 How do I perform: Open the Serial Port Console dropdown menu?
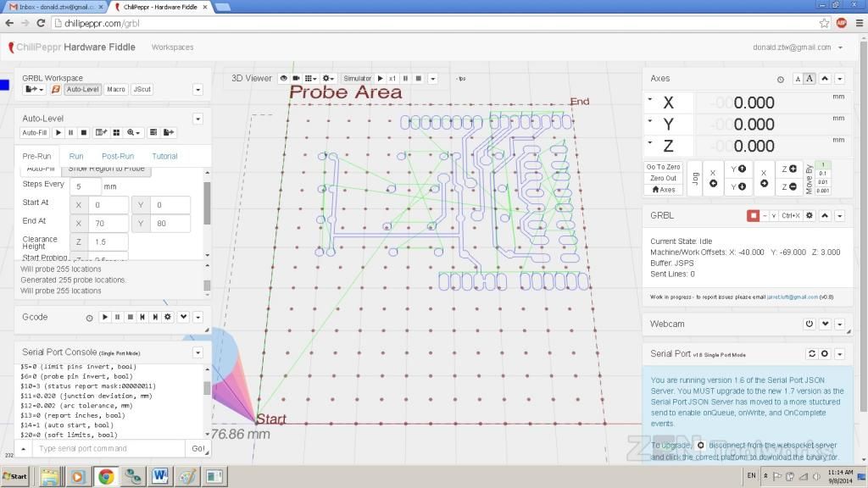198,352
